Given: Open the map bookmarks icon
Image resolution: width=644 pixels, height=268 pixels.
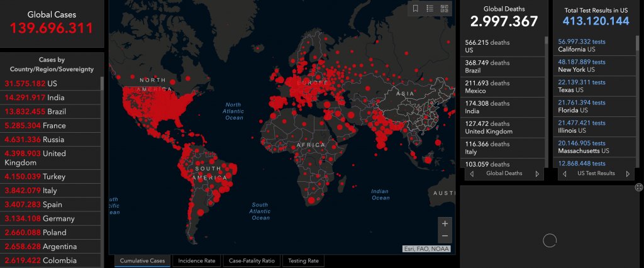Looking at the screenshot, I should click(x=415, y=8).
